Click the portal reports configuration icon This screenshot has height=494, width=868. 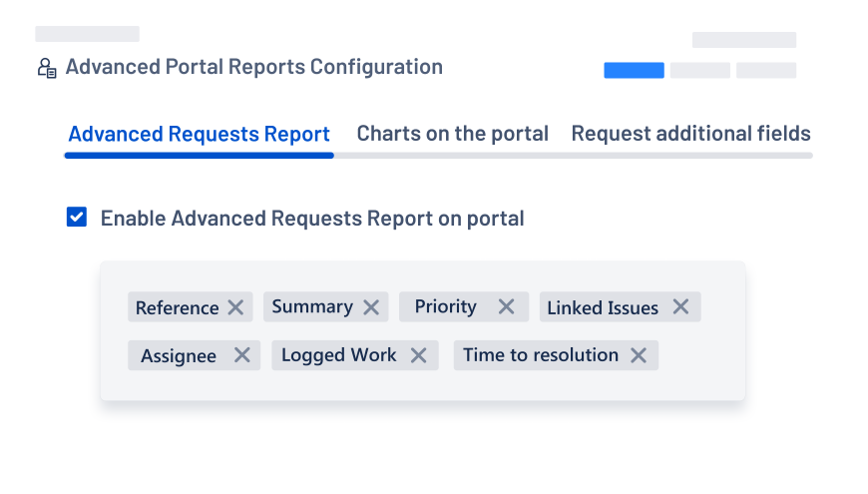click(47, 68)
